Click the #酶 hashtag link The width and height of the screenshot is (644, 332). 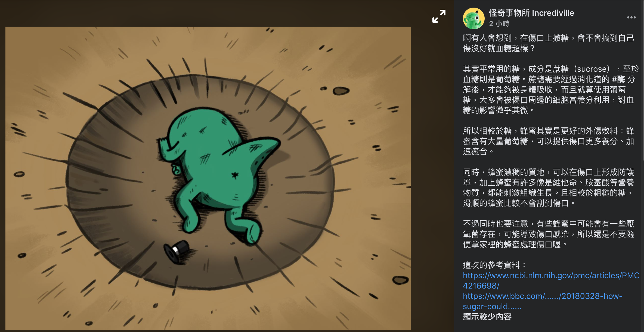click(x=618, y=79)
